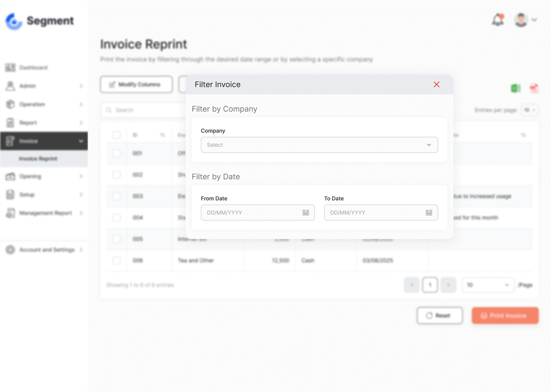This screenshot has height=392, width=551.
Task: Click the Dashboard sidebar icon
Action: [10, 68]
